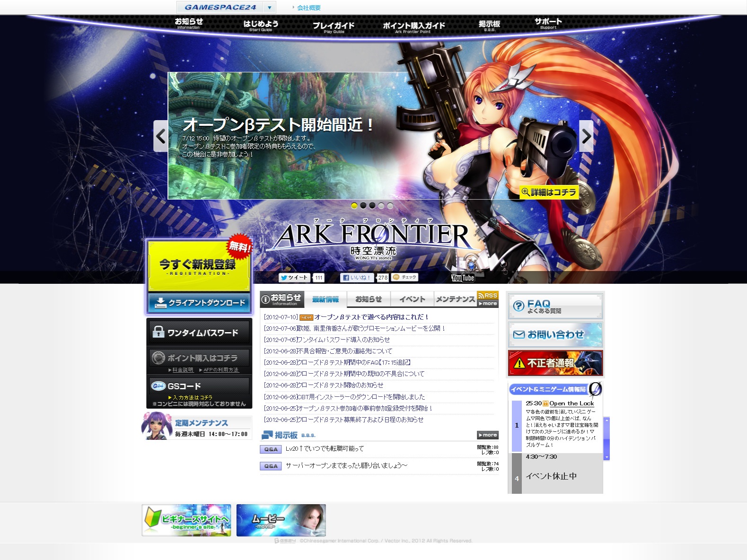Click the Twitter ツイート button
Screen dimensions: 747x560
(x=294, y=278)
